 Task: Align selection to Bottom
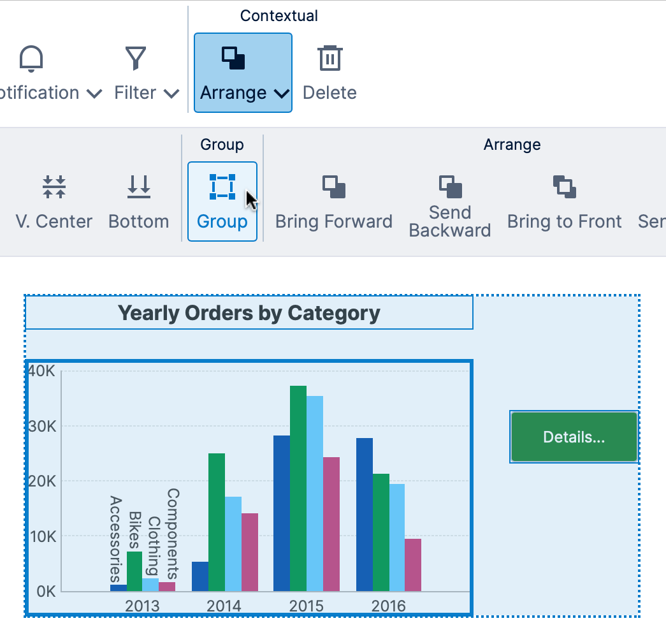(x=138, y=186)
